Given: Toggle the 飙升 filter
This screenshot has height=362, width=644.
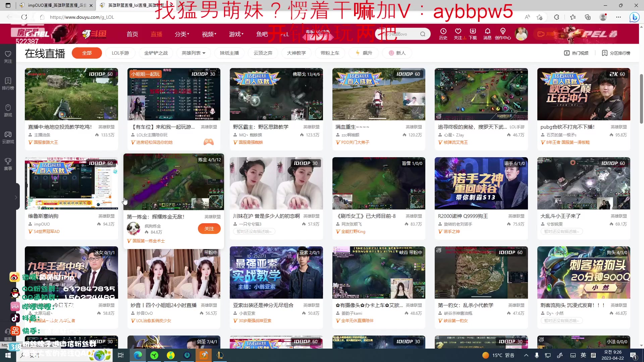Looking at the screenshot, I should [x=363, y=53].
